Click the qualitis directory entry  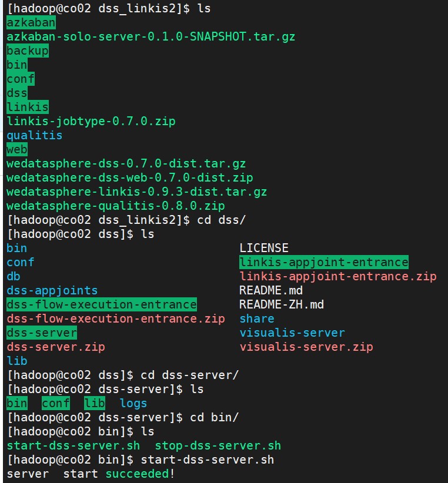35,136
